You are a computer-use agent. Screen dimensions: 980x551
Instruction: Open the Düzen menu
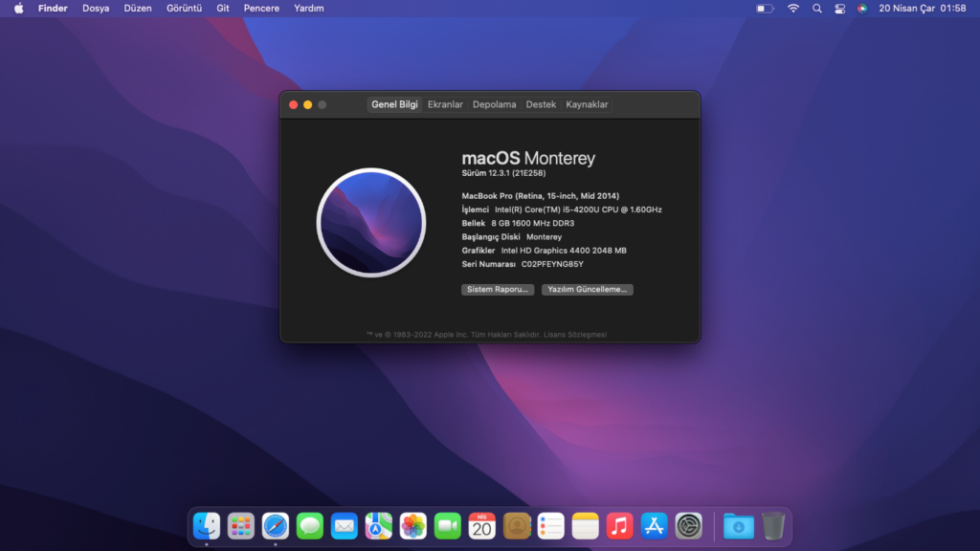(138, 8)
